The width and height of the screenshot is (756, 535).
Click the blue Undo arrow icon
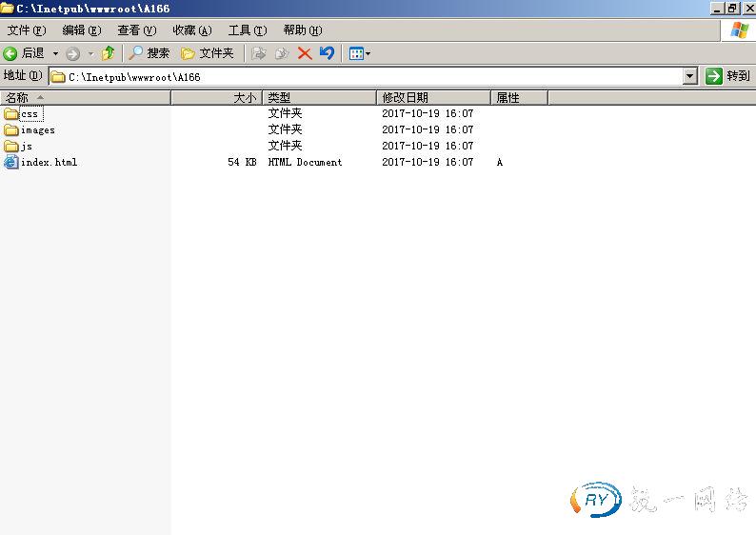[327, 53]
